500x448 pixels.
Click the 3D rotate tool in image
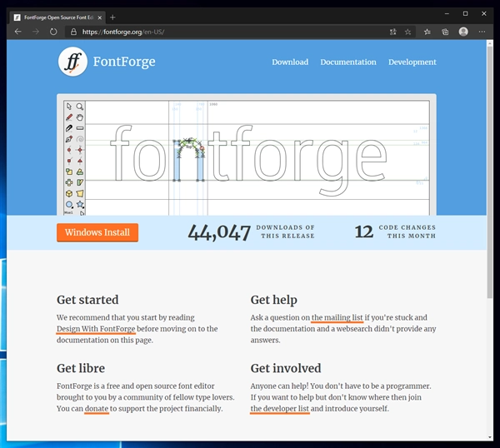pos(69,193)
